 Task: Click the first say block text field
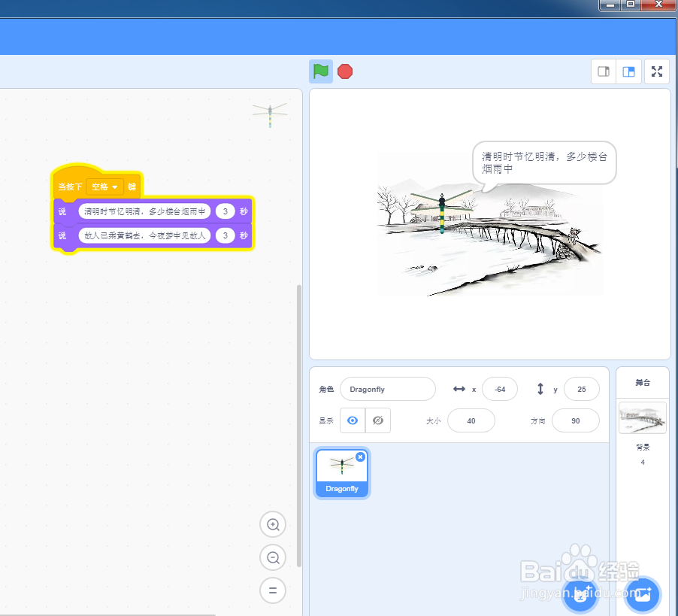pos(144,211)
